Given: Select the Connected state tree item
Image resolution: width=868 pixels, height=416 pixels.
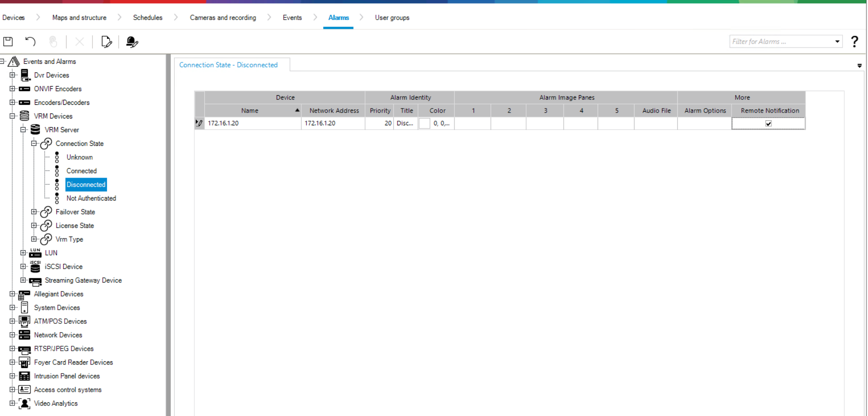Looking at the screenshot, I should click(81, 171).
